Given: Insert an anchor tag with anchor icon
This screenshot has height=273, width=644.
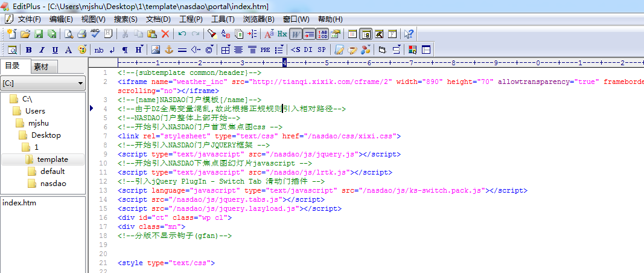Looking at the screenshot, I should 169,50.
